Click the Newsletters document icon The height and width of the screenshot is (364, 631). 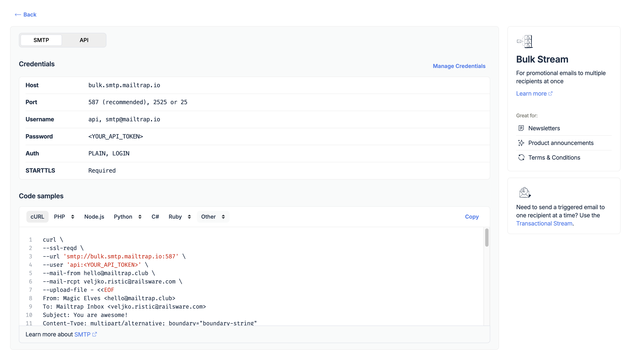(521, 128)
